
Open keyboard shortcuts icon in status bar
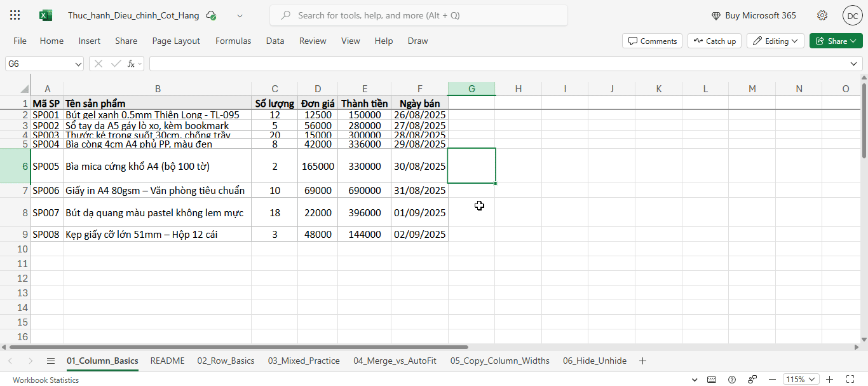712,380
